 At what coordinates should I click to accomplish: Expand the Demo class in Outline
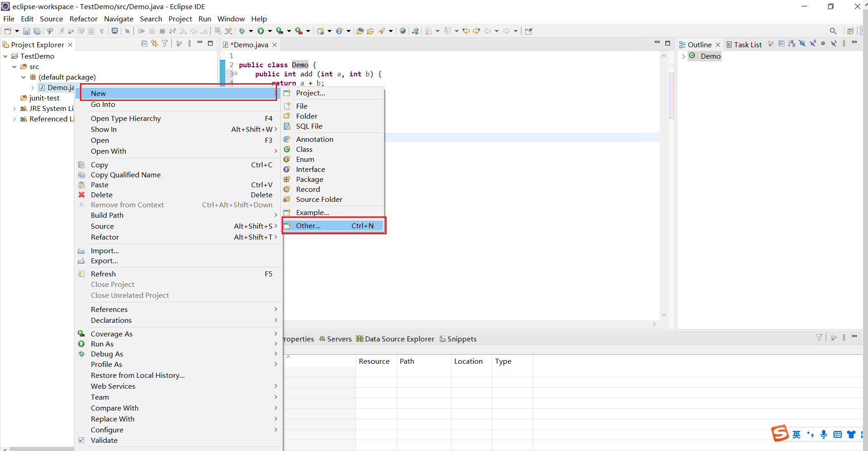(684, 56)
